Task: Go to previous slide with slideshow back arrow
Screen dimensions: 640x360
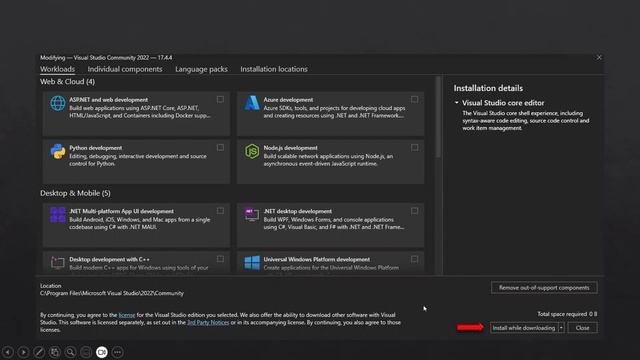Action: point(8,352)
